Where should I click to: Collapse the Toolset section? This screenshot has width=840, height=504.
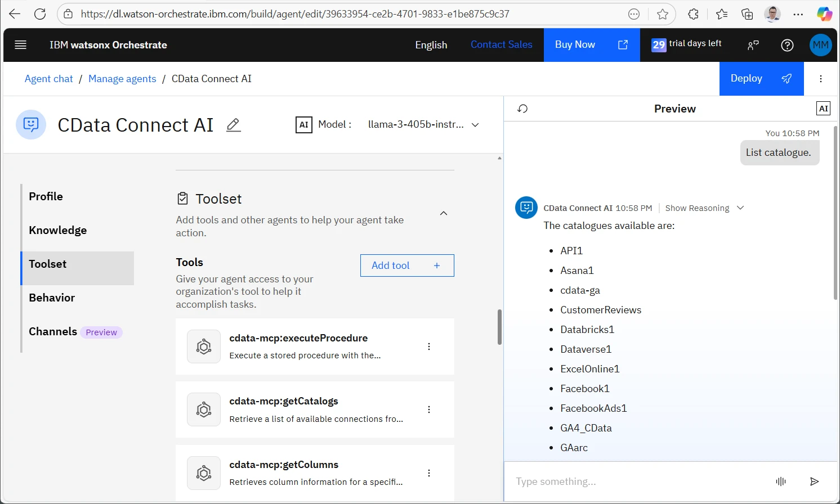[444, 213]
